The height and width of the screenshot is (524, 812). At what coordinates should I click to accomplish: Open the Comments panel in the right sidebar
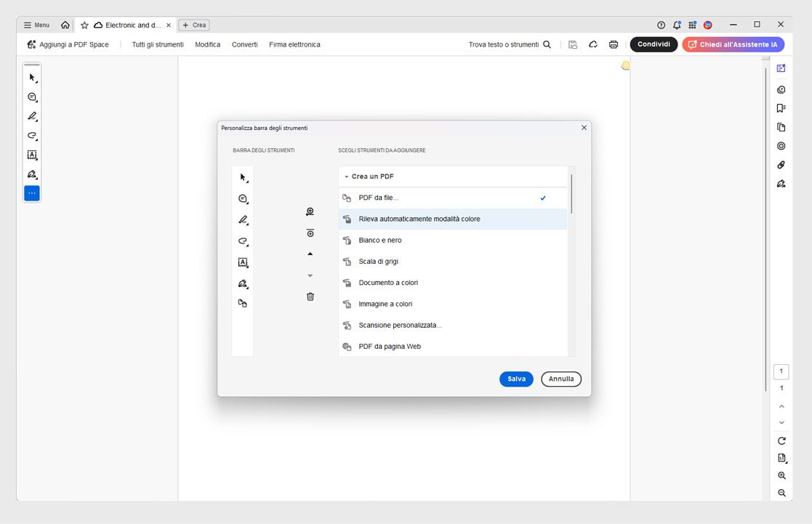coord(781,89)
